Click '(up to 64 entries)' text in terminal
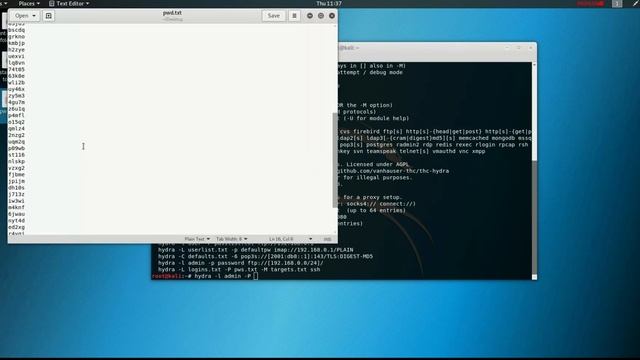 coord(376,211)
